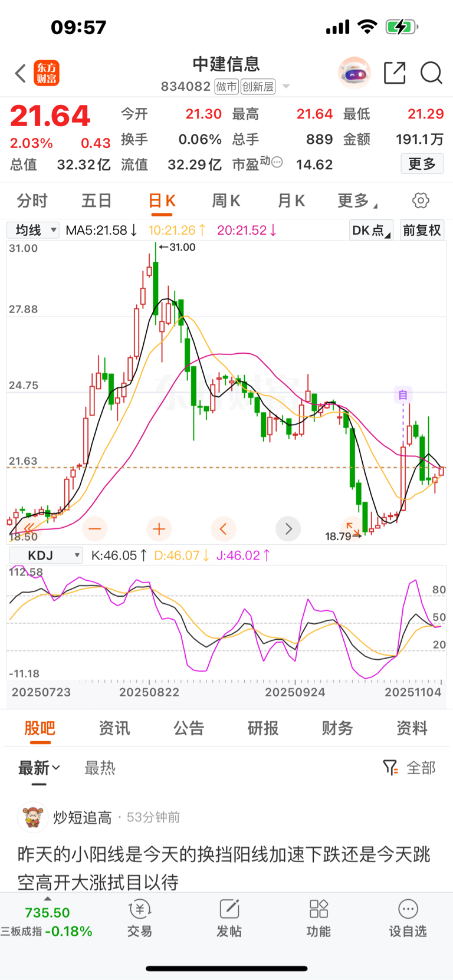Tap the share export icon

pyautogui.click(x=395, y=73)
